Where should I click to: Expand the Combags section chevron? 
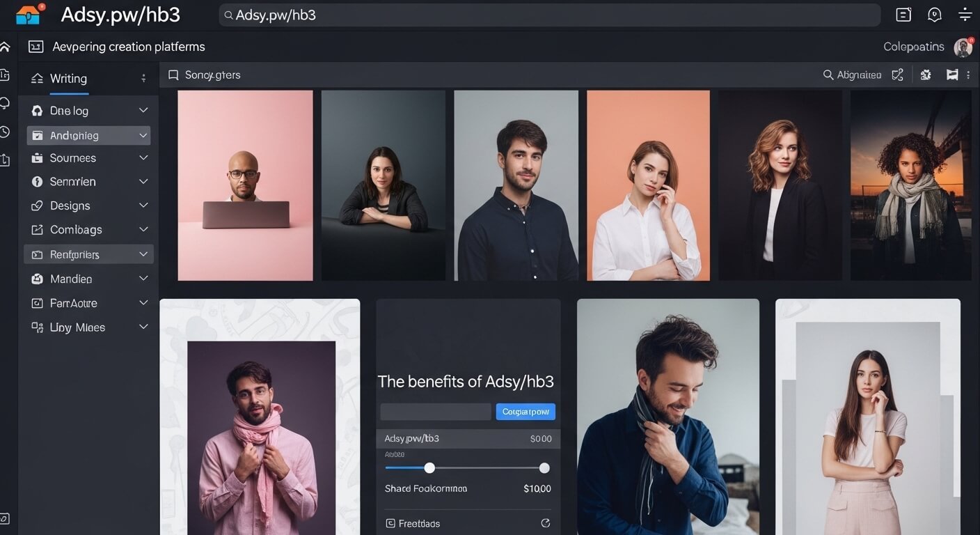click(143, 229)
